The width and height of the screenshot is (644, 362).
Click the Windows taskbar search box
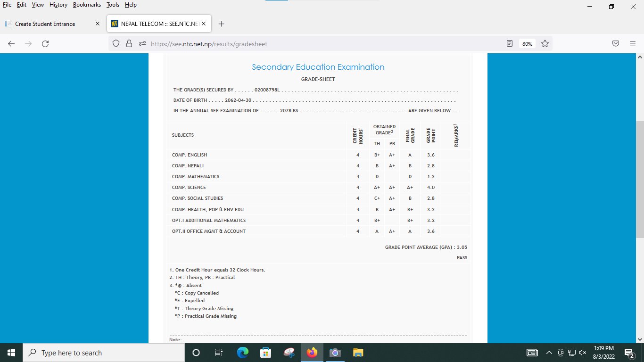tap(103, 353)
